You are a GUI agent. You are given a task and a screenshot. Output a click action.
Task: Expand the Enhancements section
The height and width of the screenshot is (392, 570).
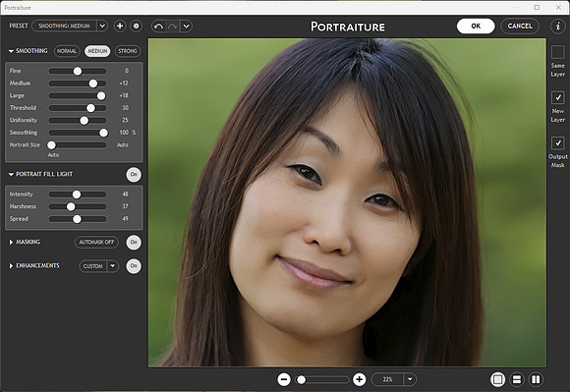11,266
